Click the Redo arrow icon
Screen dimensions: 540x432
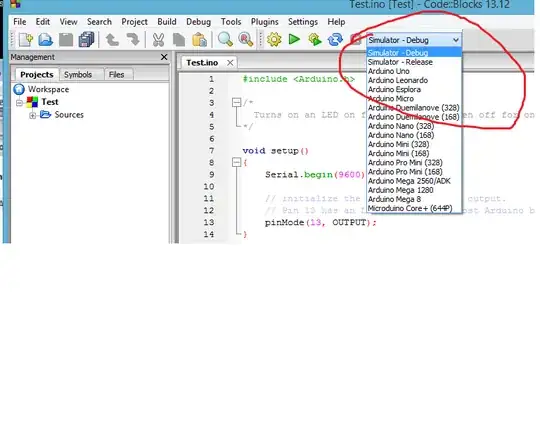(x=133, y=40)
